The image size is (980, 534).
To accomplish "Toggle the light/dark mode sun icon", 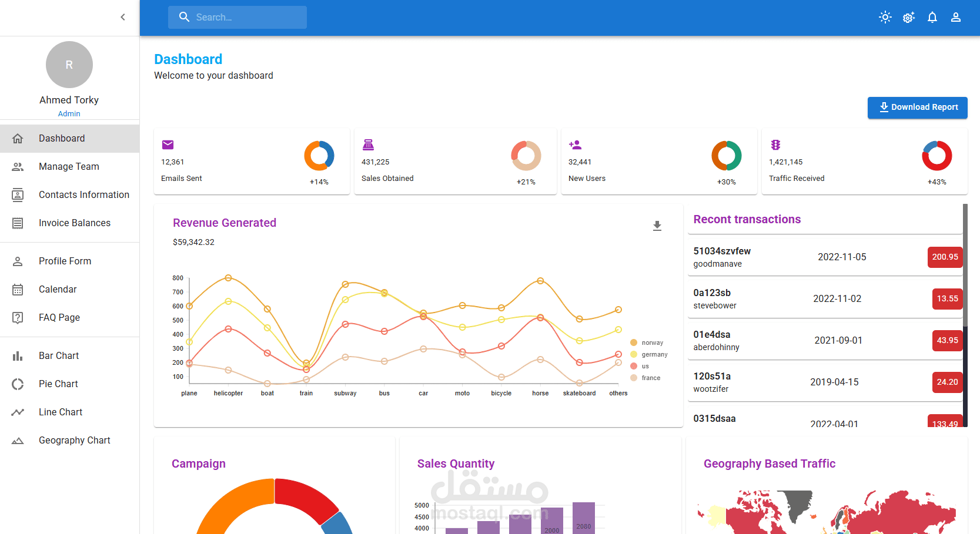I will pyautogui.click(x=885, y=17).
